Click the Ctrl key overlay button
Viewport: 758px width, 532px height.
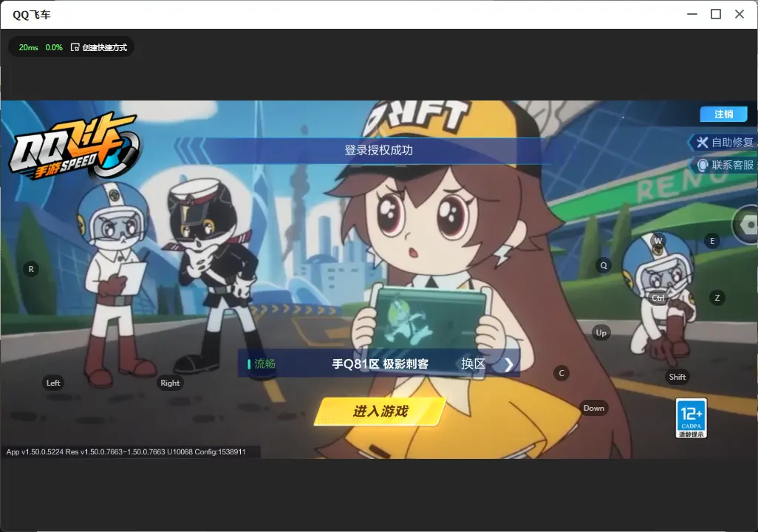pyautogui.click(x=658, y=298)
